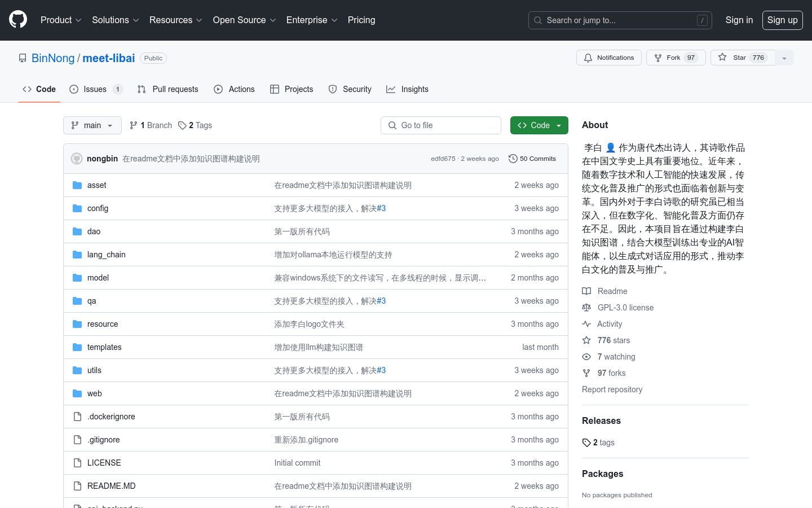Image resolution: width=812 pixels, height=508 pixels.
Task: Click Sign in link
Action: (739, 20)
